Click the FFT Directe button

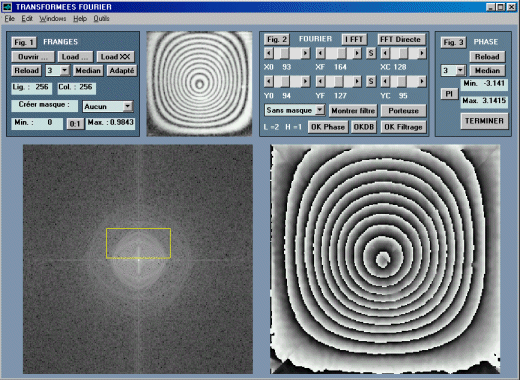click(x=401, y=39)
